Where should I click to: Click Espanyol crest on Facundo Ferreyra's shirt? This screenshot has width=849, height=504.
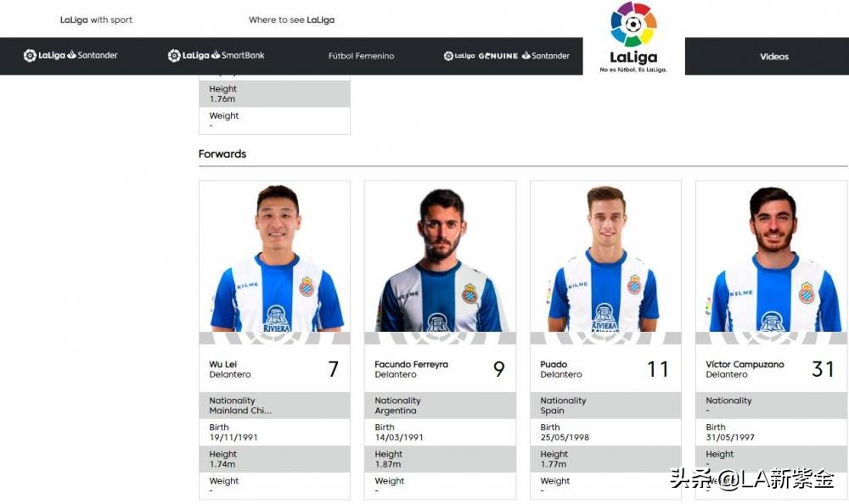tap(469, 294)
